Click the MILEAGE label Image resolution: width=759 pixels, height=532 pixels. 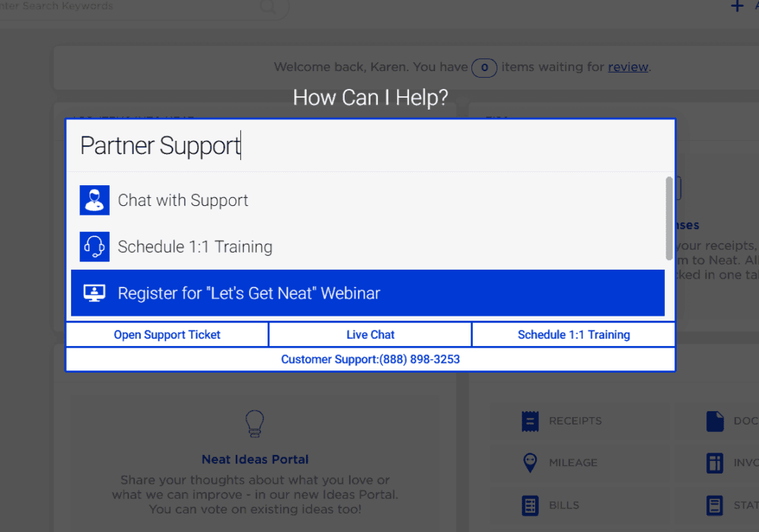pos(573,462)
